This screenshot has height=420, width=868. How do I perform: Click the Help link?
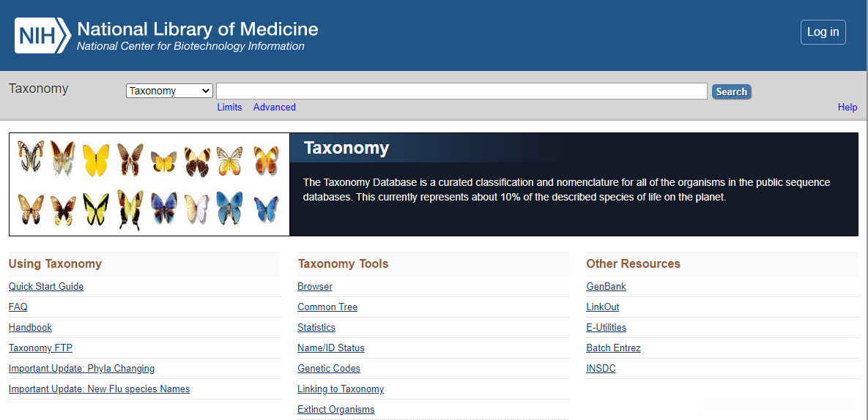847,108
